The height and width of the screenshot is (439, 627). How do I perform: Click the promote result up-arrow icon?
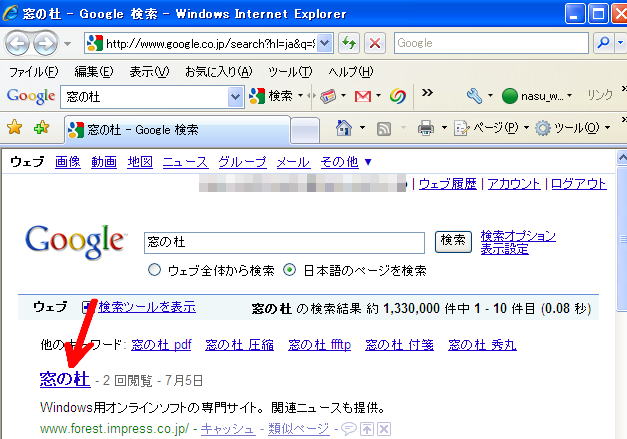click(x=367, y=429)
